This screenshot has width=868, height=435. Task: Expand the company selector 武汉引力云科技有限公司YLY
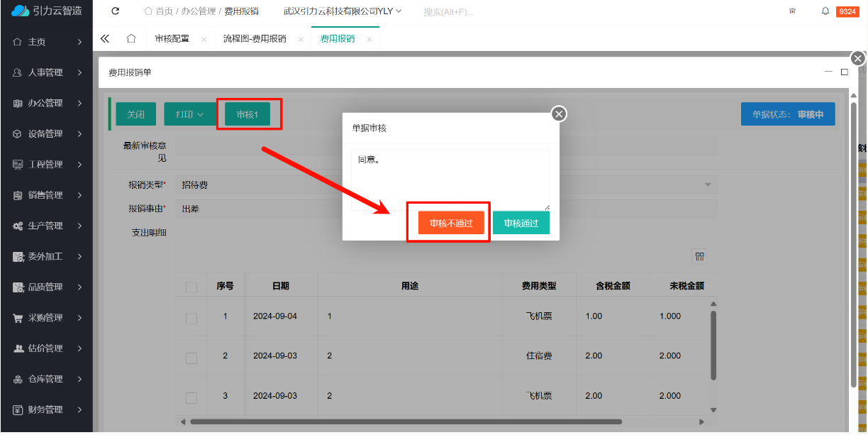pos(343,11)
